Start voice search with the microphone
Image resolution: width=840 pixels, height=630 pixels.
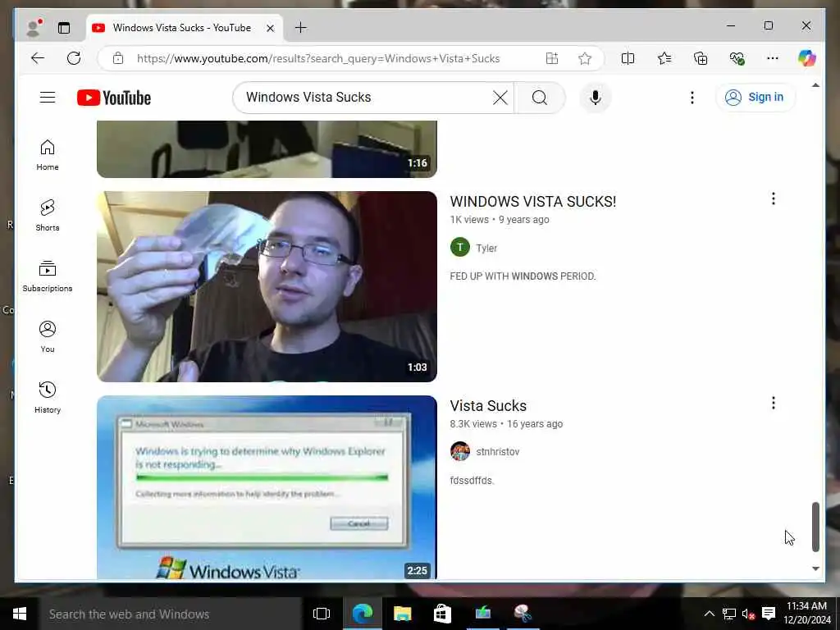[x=596, y=98]
